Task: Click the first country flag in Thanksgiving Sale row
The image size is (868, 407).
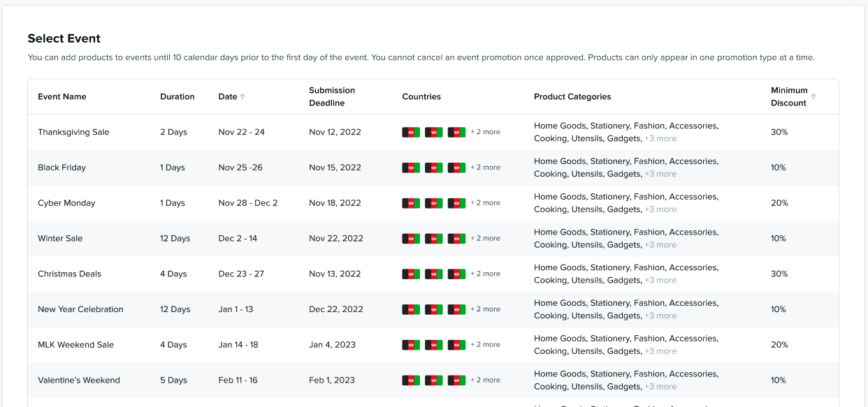Action: (x=411, y=132)
